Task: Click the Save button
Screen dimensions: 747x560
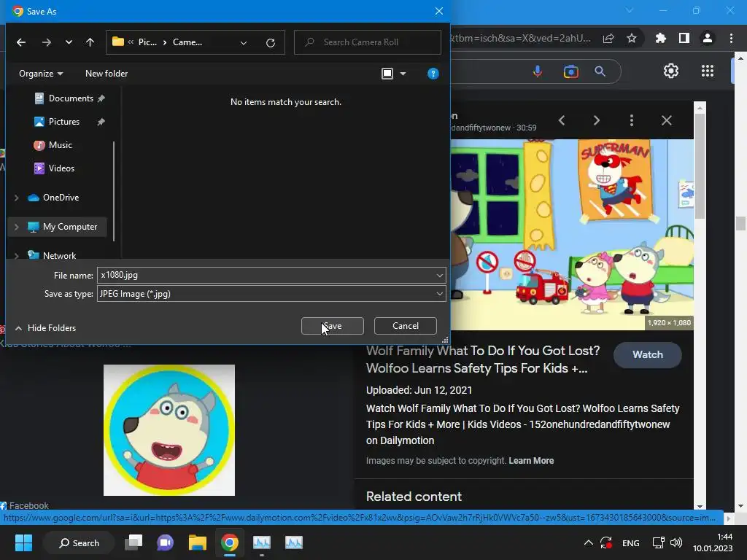Action: [x=333, y=326]
